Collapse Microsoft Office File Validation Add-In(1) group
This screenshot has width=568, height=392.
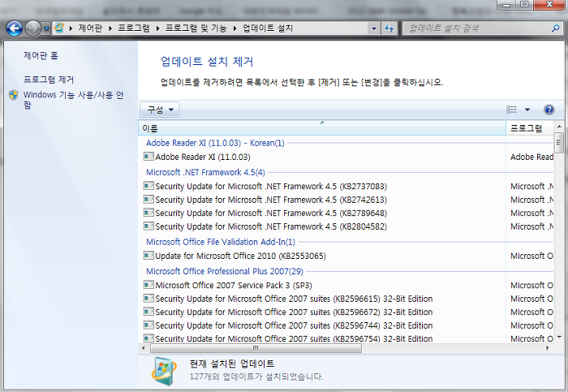pyautogui.click(x=221, y=242)
